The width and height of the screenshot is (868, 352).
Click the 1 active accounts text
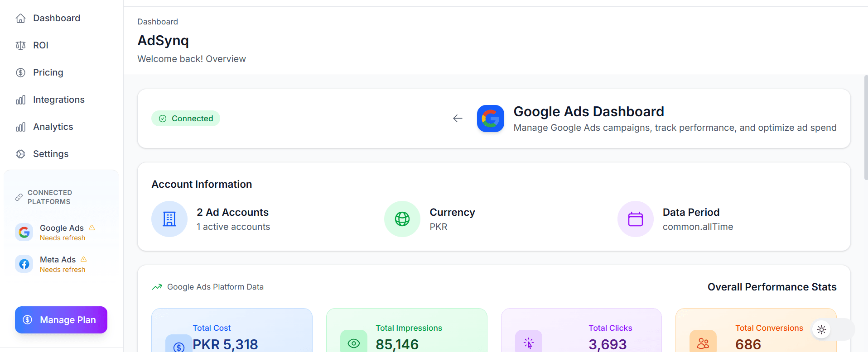point(233,227)
